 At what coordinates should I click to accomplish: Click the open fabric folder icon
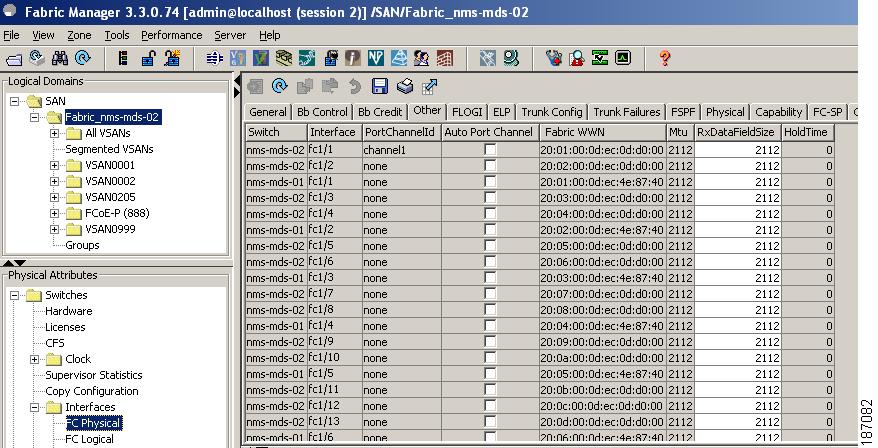tap(13, 58)
